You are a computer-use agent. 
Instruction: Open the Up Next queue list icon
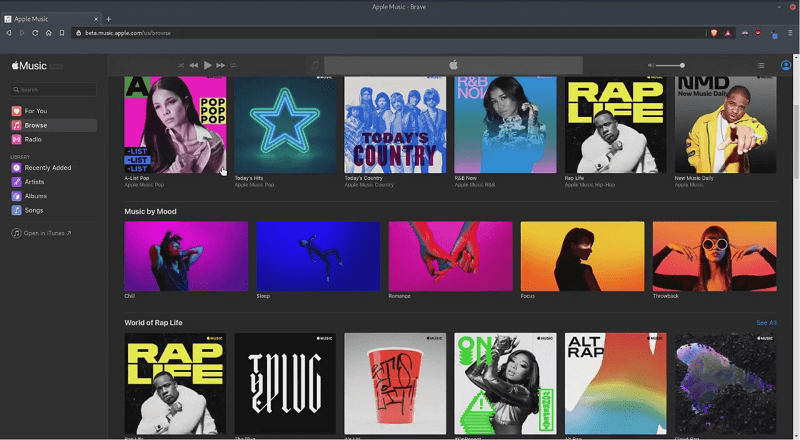click(761, 65)
